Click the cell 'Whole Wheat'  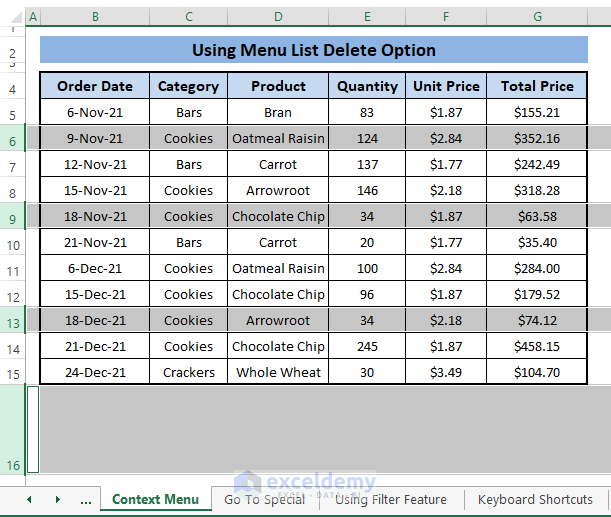[x=278, y=372]
